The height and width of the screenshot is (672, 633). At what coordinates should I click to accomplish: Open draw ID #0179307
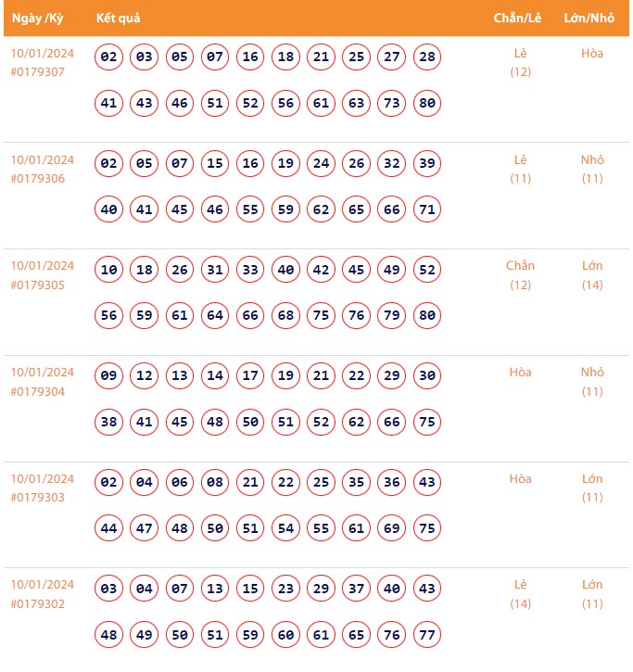pos(38,72)
